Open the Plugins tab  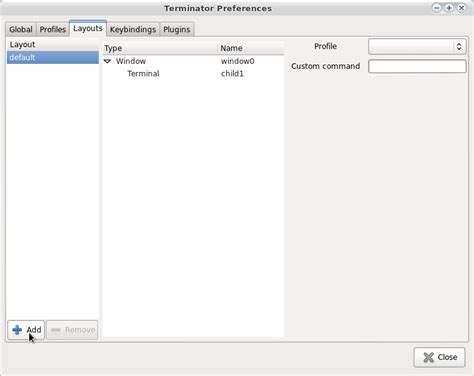click(x=177, y=29)
